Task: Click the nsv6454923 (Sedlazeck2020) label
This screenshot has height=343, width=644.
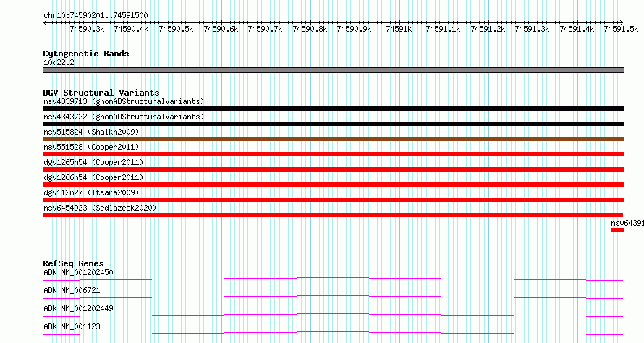Action: click(100, 208)
